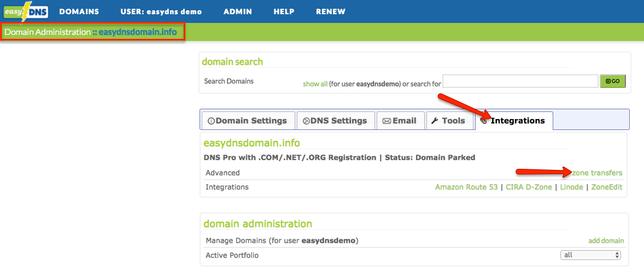
Task: Open the DOMAINS menu
Action: tap(79, 11)
